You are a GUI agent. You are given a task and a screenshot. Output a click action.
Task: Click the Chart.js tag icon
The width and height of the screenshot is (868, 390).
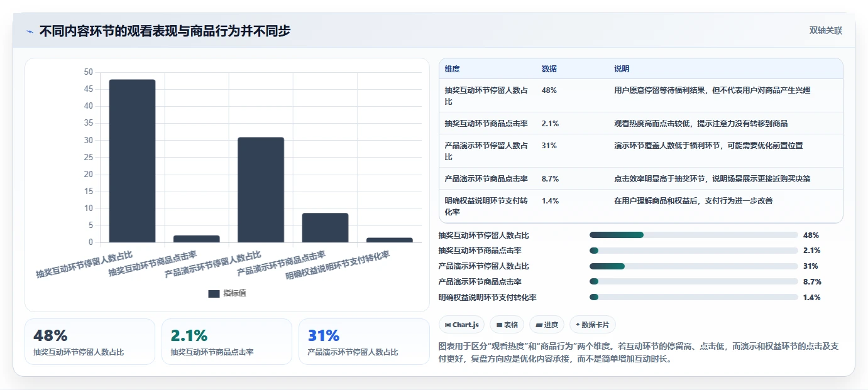(x=448, y=325)
